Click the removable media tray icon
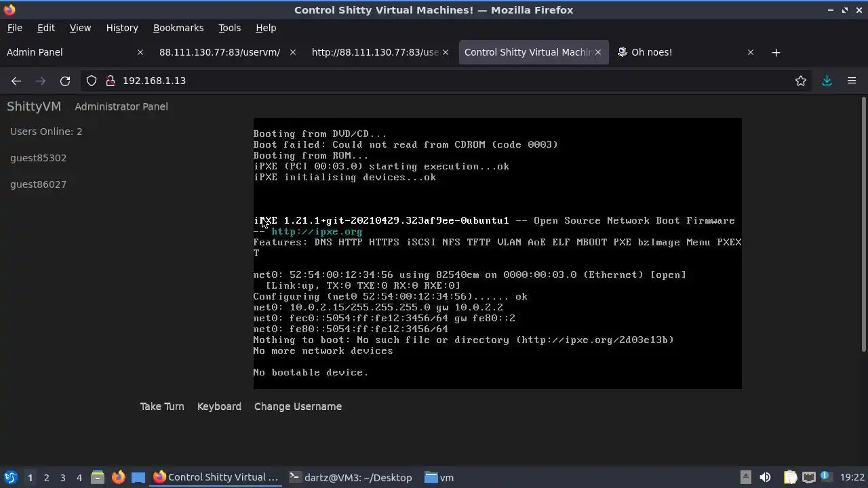 [x=745, y=478]
